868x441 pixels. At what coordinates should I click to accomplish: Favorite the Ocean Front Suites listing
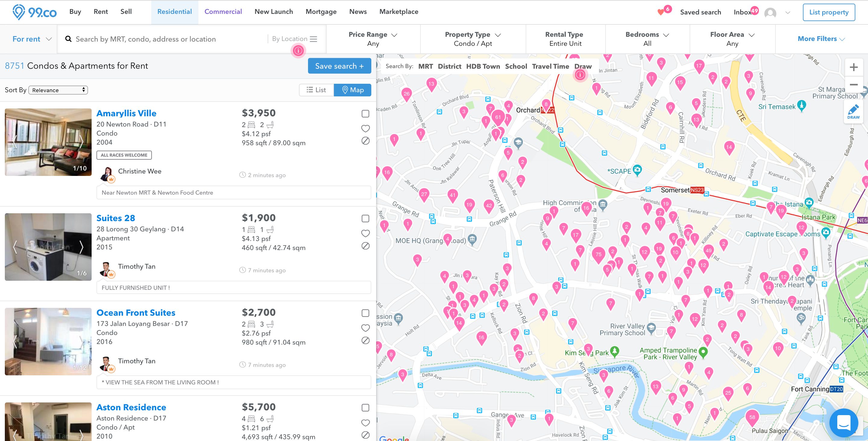(x=365, y=328)
